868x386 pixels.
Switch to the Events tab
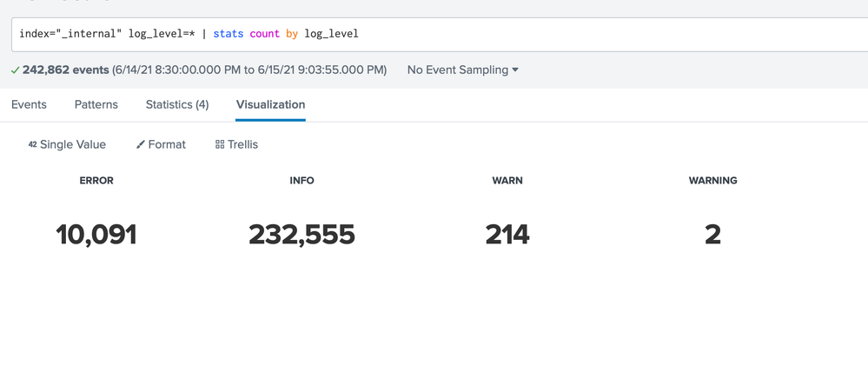29,104
